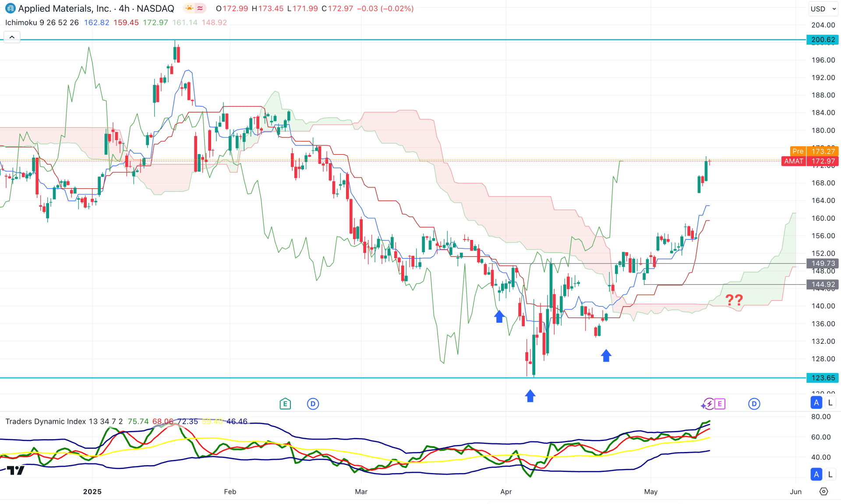841x504 pixels.
Task: Click the 160.00 price scale value
Action: tap(823, 218)
